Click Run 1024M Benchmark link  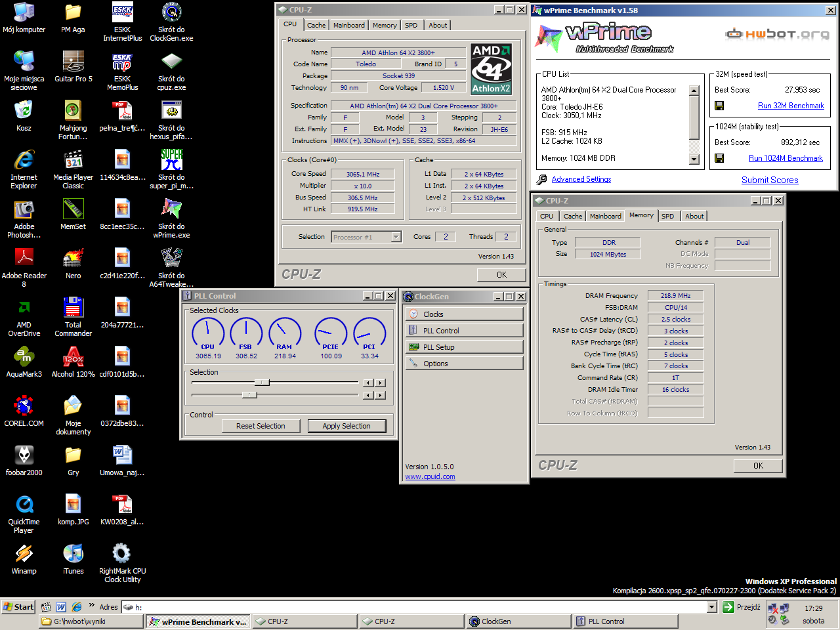pos(786,158)
